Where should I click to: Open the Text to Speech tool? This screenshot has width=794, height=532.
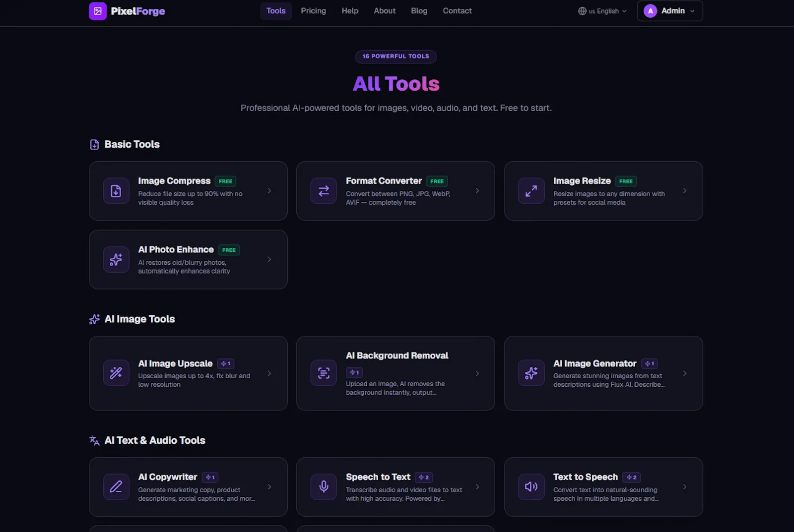[603, 487]
